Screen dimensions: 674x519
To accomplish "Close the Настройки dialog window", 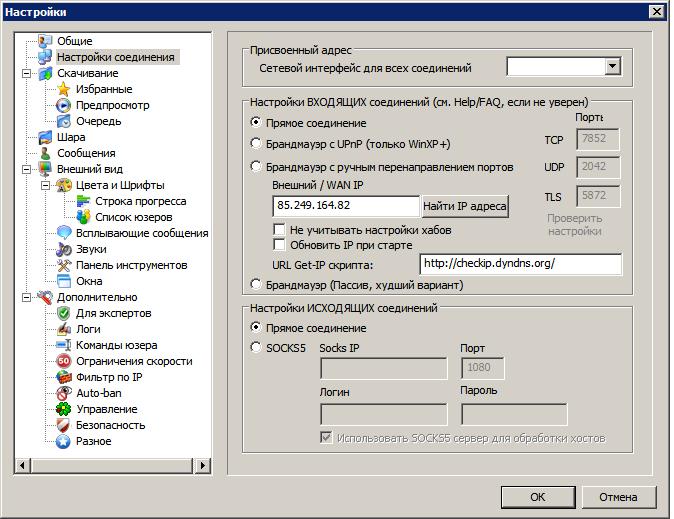I will point(657,12).
